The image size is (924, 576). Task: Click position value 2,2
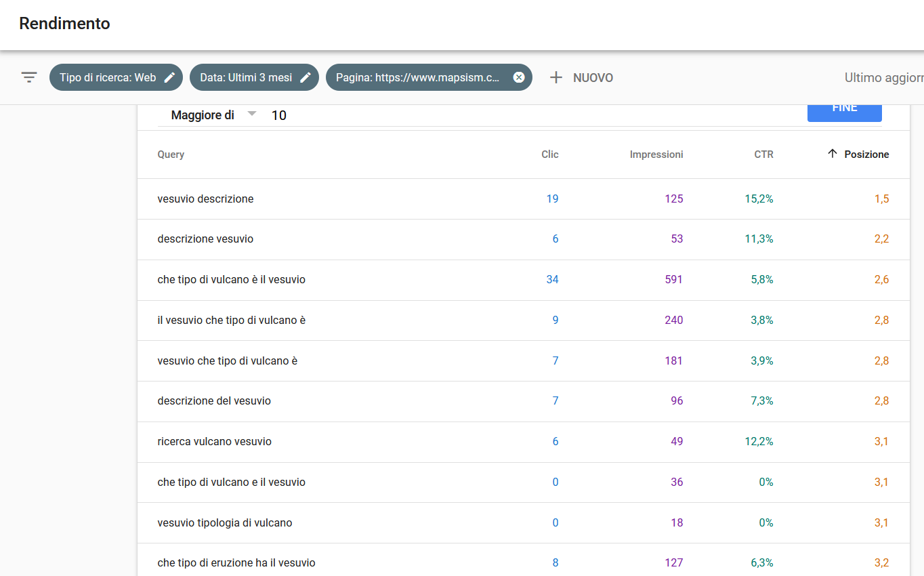[881, 239]
